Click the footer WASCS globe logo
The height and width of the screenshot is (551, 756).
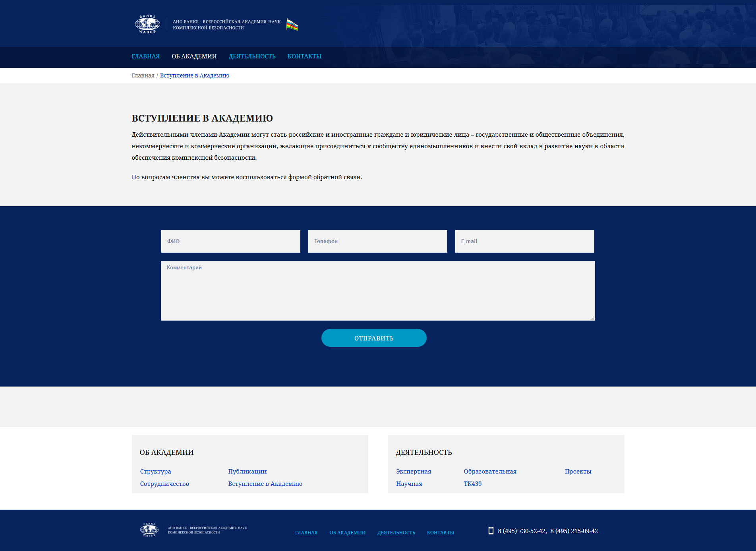point(149,530)
